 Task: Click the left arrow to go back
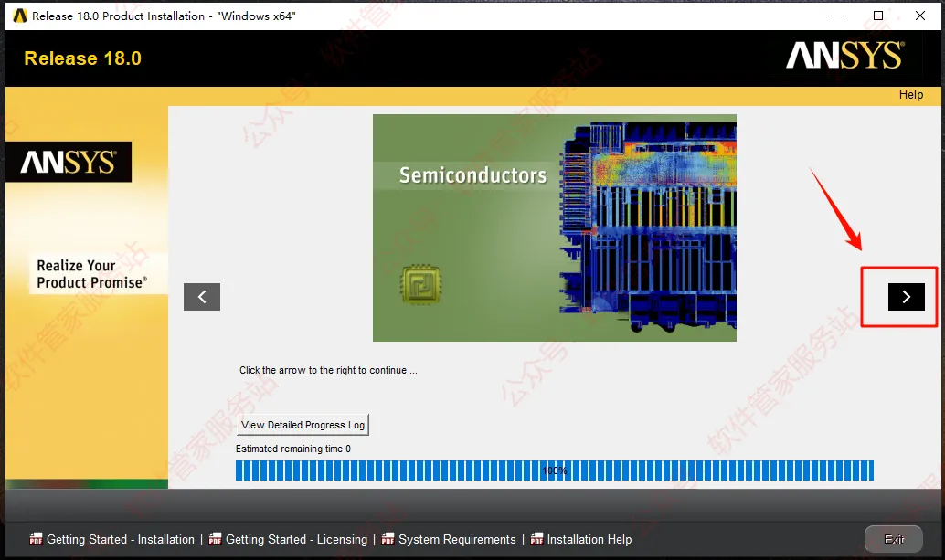[x=202, y=297]
